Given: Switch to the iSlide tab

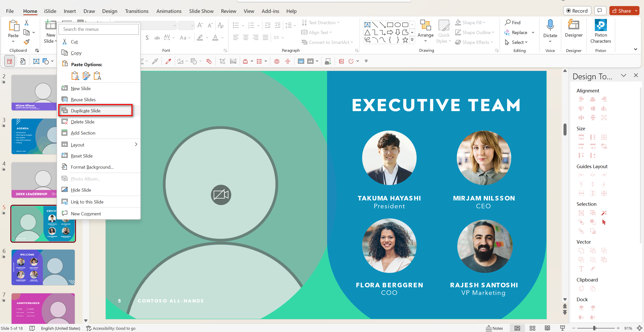Looking at the screenshot, I should click(50, 11).
